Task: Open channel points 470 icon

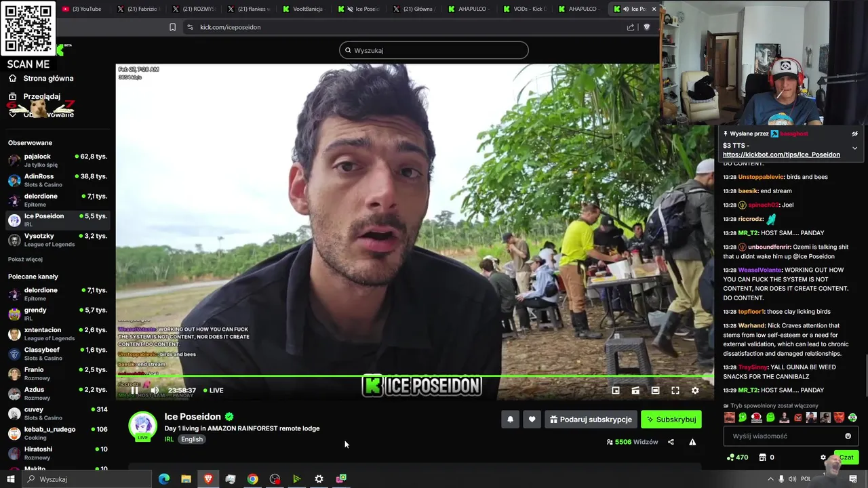Action: [737, 457]
